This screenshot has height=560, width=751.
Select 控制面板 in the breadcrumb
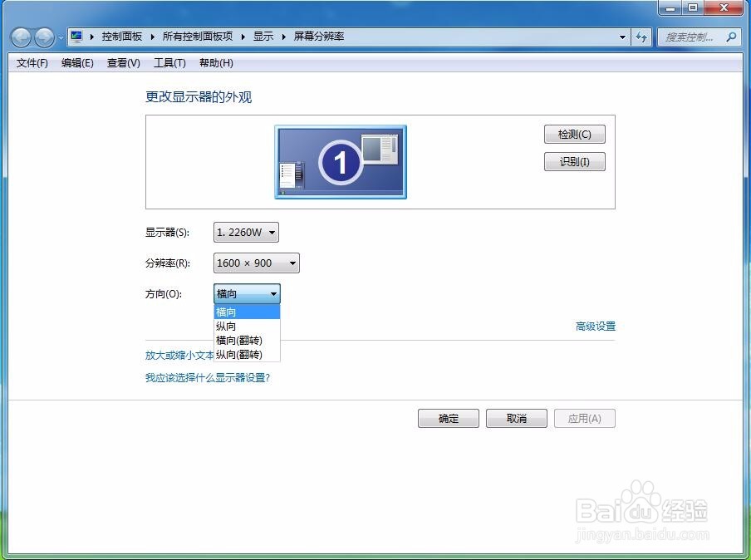(121, 37)
